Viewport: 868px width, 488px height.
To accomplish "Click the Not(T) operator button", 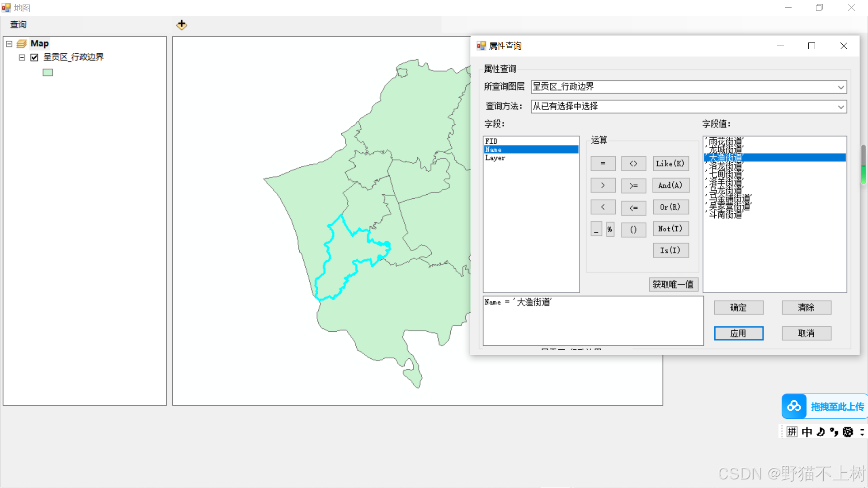I will pos(670,229).
